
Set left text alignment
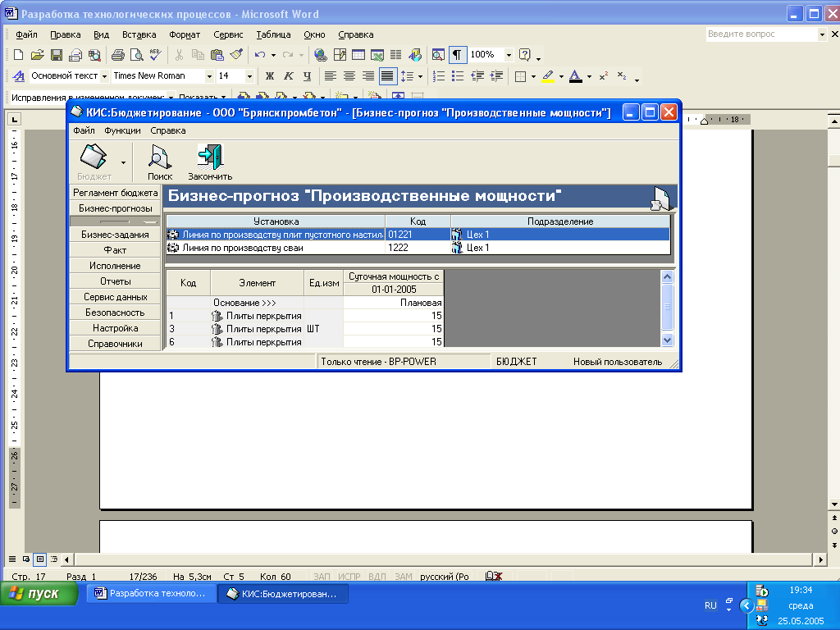pyautogui.click(x=331, y=76)
